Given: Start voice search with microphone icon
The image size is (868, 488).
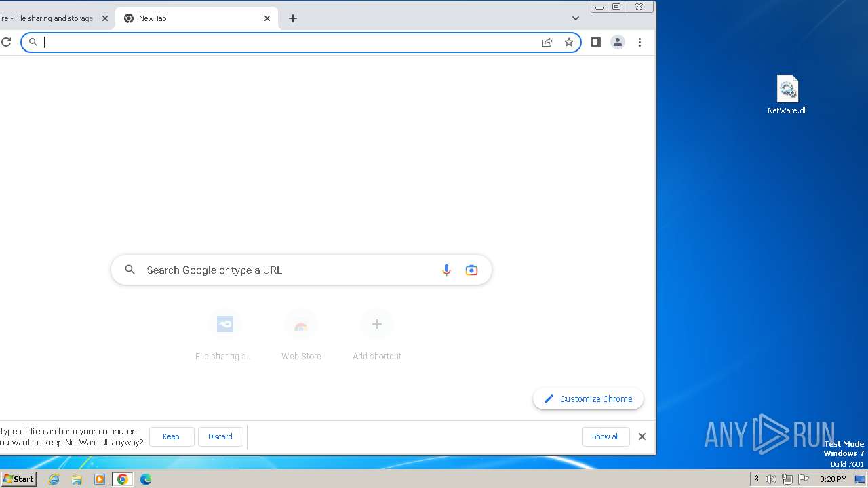Looking at the screenshot, I should click(446, 270).
